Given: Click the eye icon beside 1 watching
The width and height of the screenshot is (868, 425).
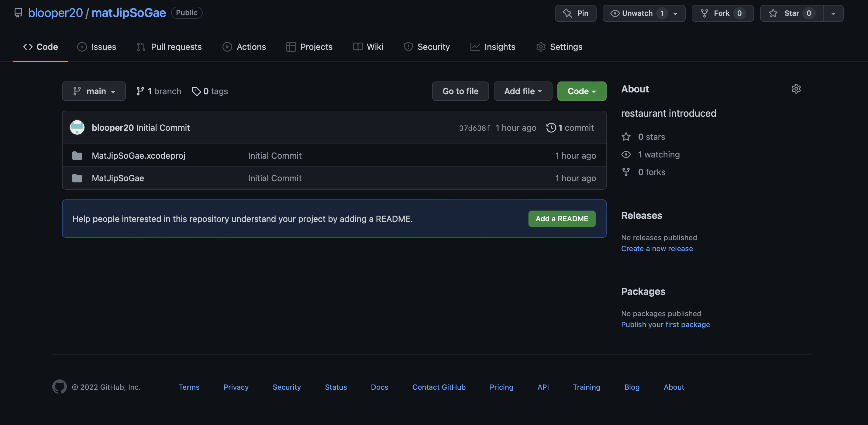Looking at the screenshot, I should pos(626,154).
